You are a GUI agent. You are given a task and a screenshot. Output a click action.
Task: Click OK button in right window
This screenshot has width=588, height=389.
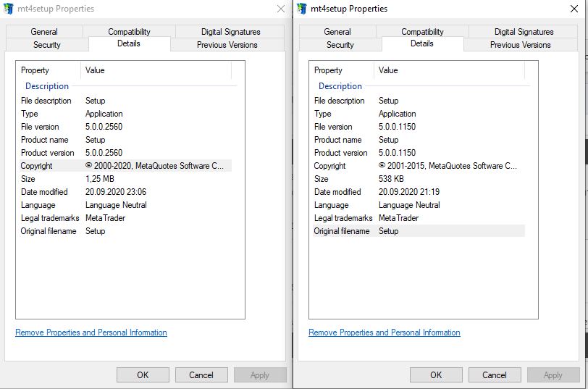click(436, 375)
